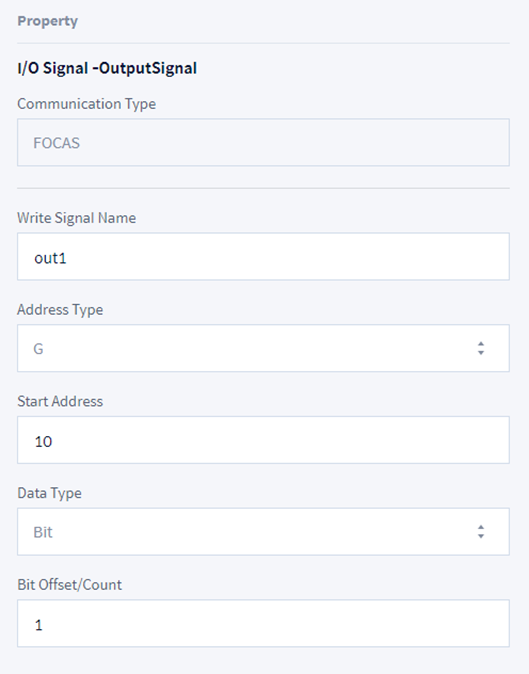Viewport: 529px width, 674px height.
Task: Open the Address Type dropdown showing G
Action: [263, 348]
